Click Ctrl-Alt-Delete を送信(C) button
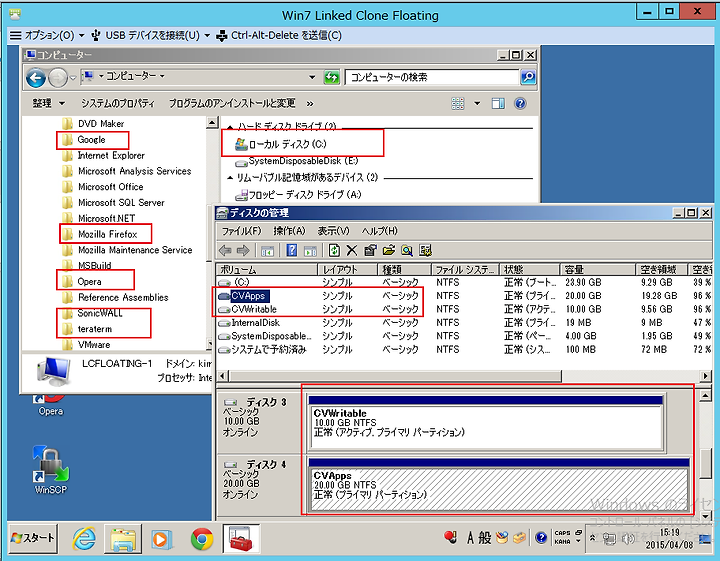Viewport: 720px width, 561px height. pyautogui.click(x=279, y=35)
